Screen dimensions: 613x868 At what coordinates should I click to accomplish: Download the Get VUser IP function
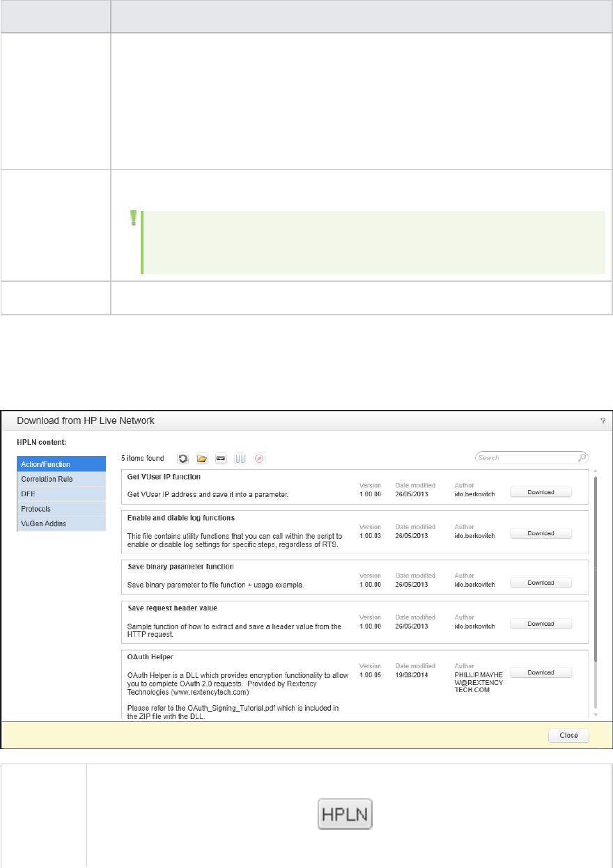tap(541, 492)
